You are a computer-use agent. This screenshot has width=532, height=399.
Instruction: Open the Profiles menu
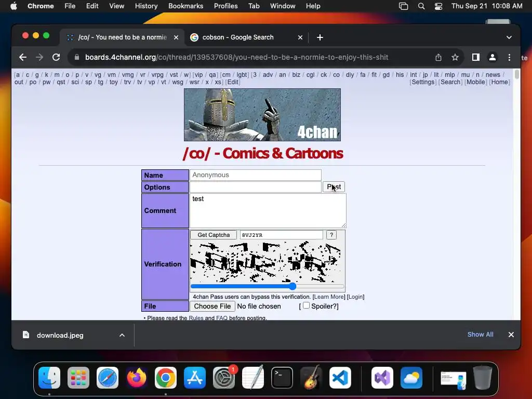[x=225, y=6]
